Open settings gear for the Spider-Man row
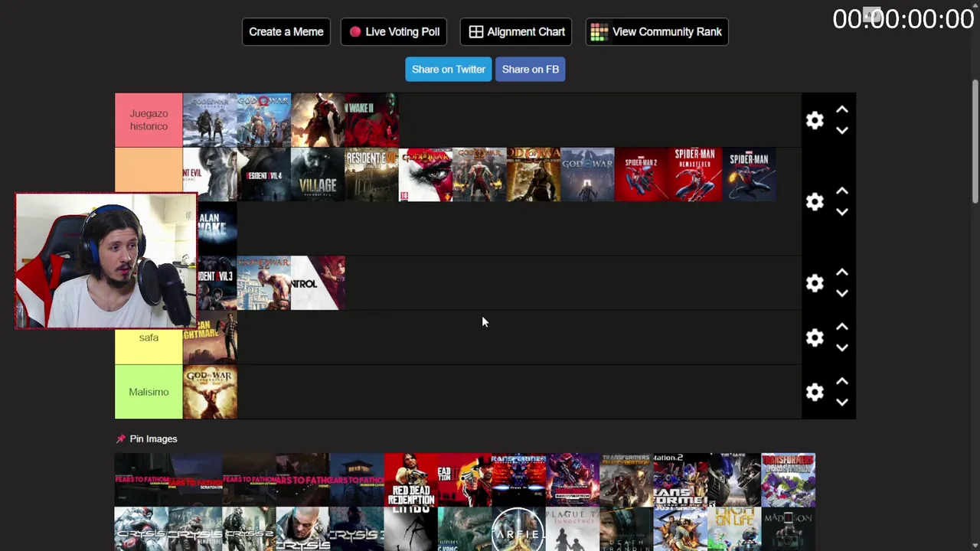The height and width of the screenshot is (551, 980). coord(815,201)
